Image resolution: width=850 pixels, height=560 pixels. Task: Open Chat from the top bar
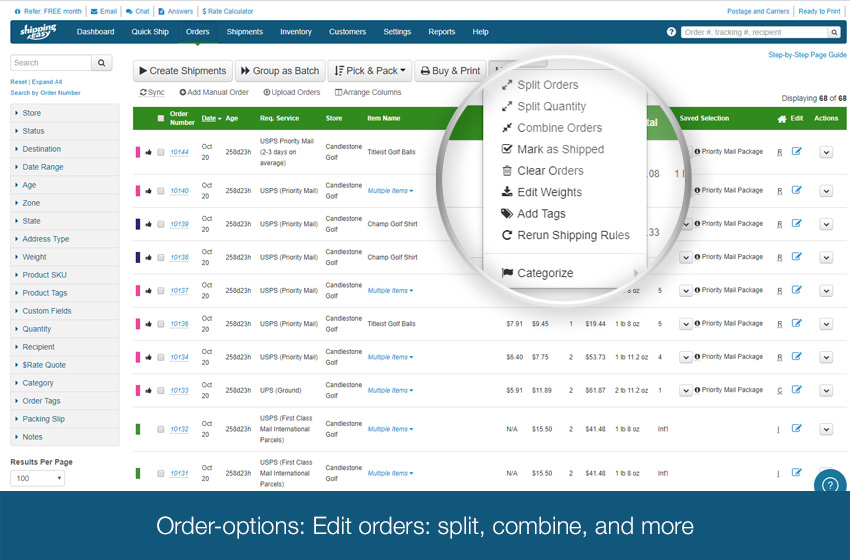138,11
